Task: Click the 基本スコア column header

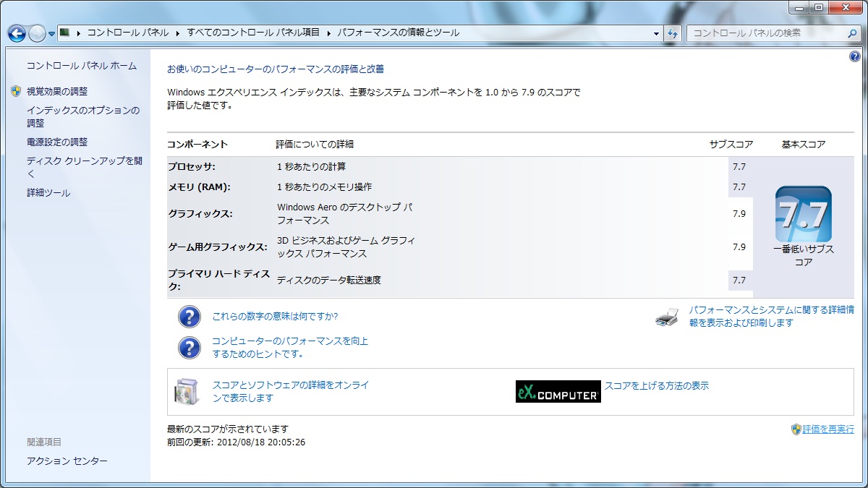Action: pyautogui.click(x=804, y=145)
